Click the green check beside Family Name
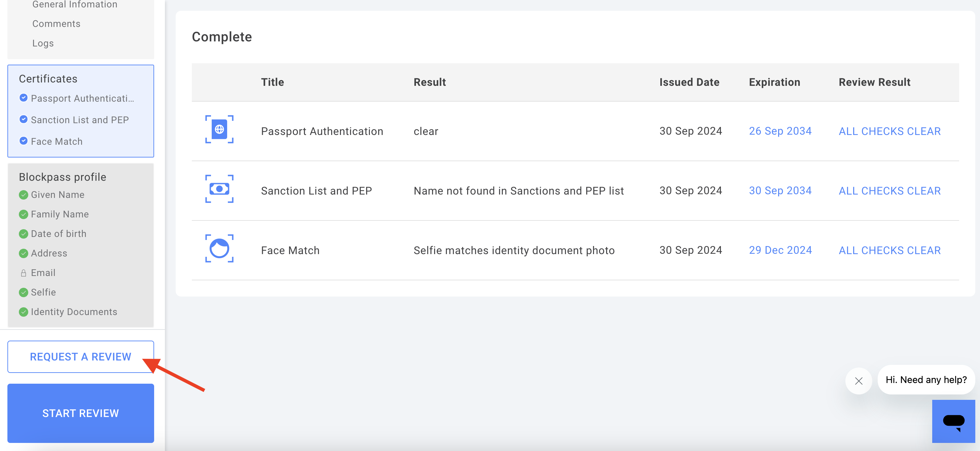Viewport: 980px width, 451px height. 23,214
